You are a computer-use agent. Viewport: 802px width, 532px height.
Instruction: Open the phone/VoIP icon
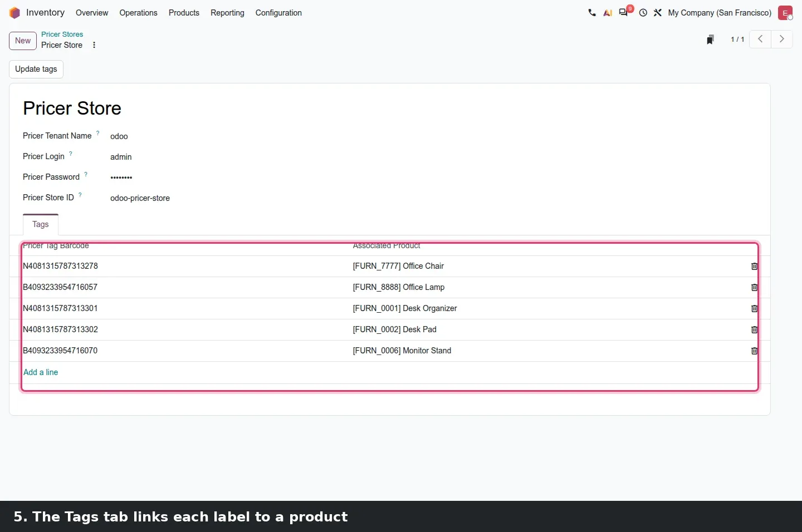pos(591,13)
